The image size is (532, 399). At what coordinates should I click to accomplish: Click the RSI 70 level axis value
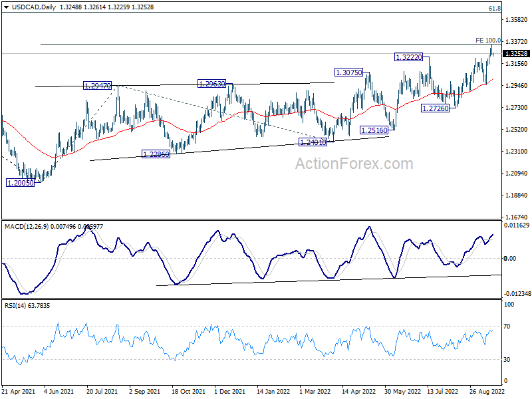click(x=510, y=327)
